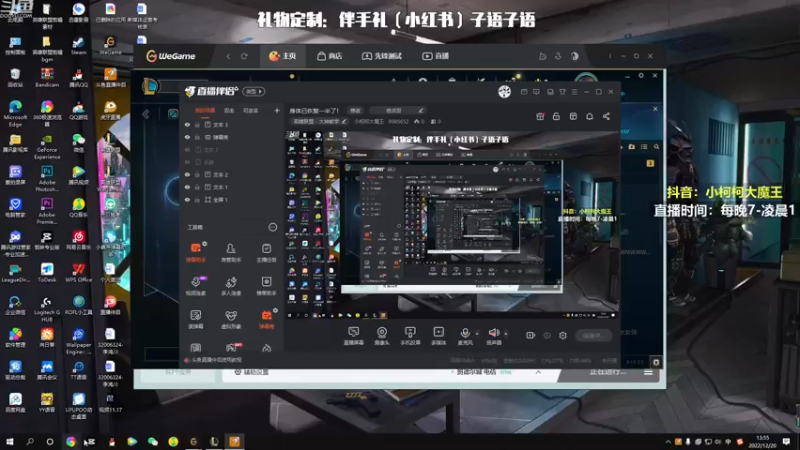Viewport: 800px width, 450px height.
Task: Open the 英雄联盟 category selector with pencil
Action: click(319, 121)
